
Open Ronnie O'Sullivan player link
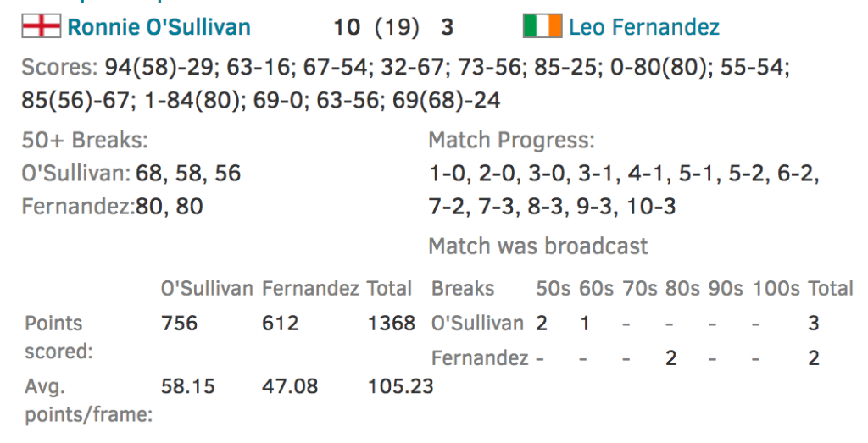click(159, 27)
